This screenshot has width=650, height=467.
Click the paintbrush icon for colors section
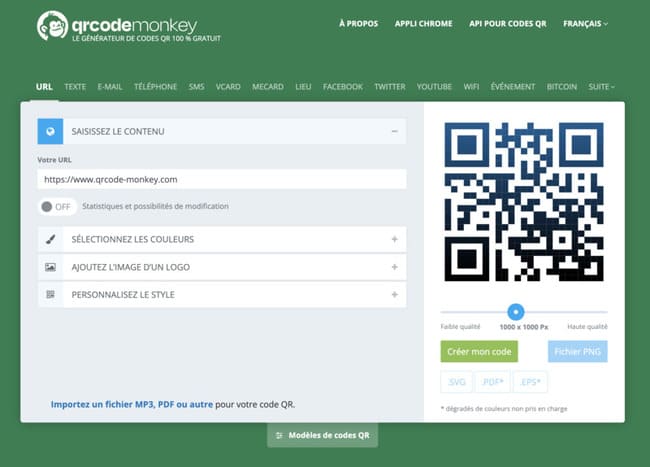click(51, 239)
